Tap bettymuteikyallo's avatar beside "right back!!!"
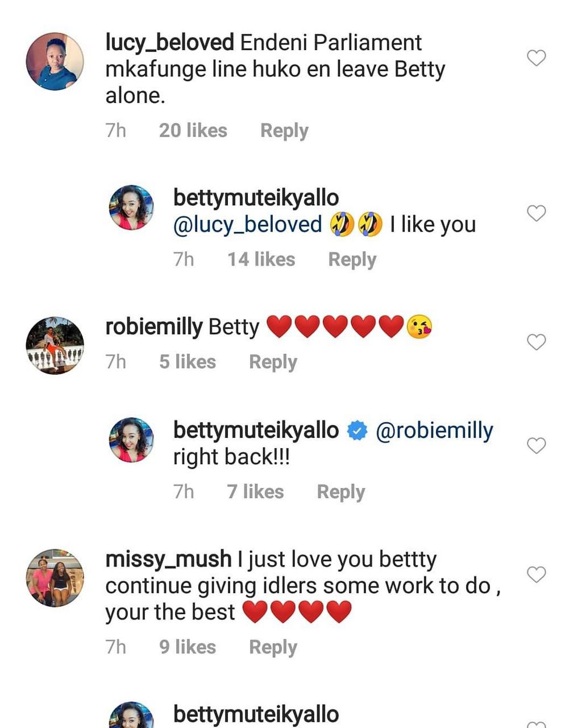582x728 pixels. point(131,440)
